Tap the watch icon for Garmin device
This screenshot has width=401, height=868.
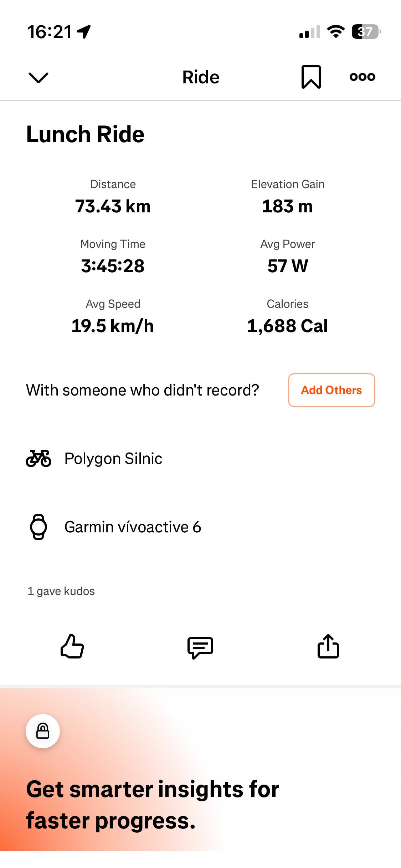(x=38, y=527)
